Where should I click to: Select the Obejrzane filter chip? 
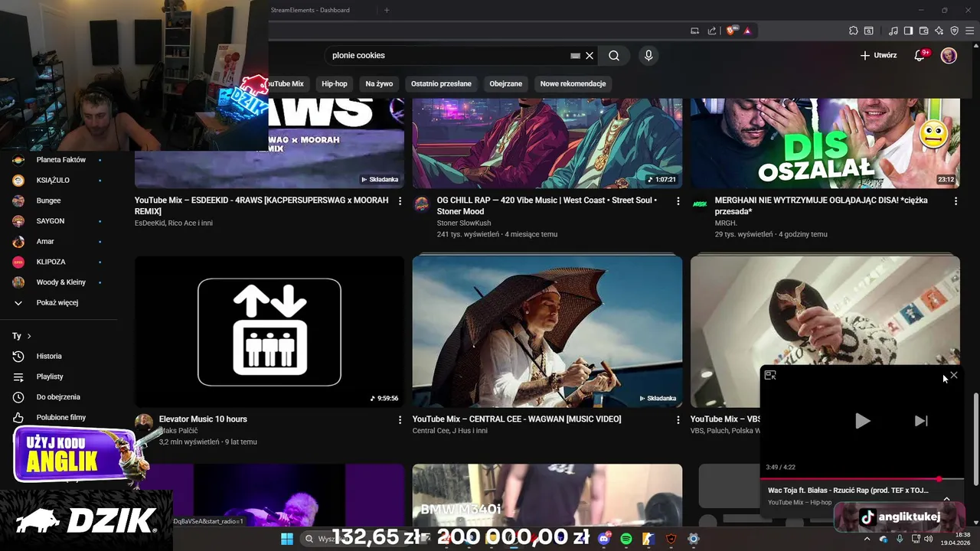point(506,83)
